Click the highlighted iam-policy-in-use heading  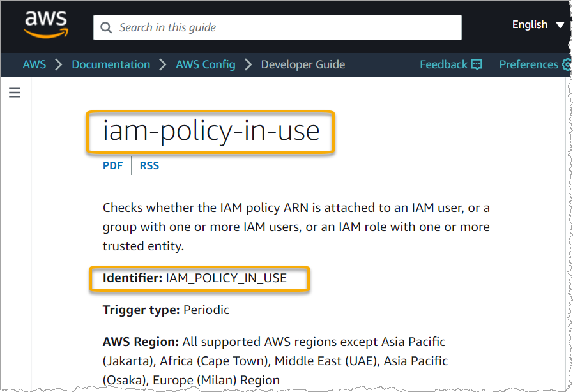[x=210, y=132]
